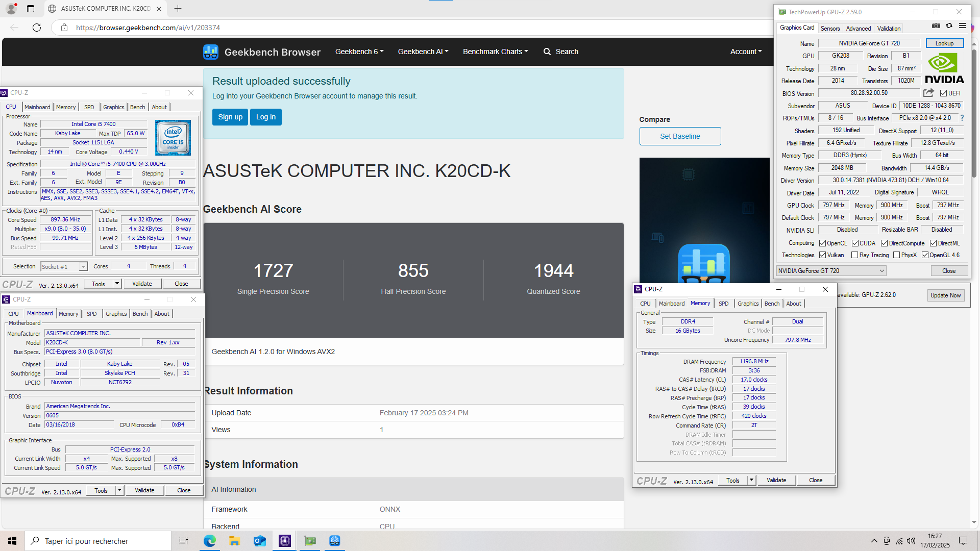
Task: Click the Log in button
Action: tap(266, 117)
